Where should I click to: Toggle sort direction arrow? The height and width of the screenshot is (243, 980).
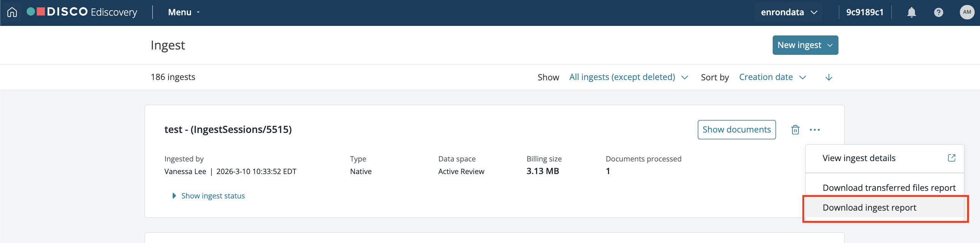click(829, 77)
